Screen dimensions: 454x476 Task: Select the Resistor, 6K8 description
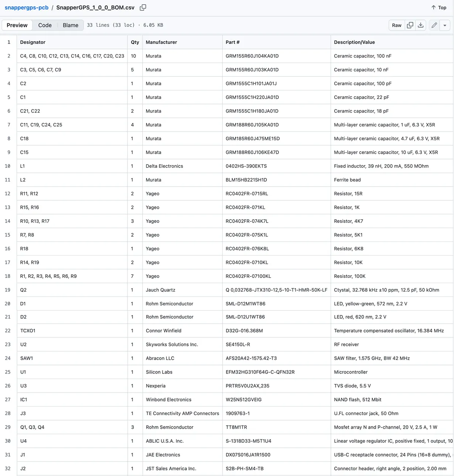click(348, 249)
